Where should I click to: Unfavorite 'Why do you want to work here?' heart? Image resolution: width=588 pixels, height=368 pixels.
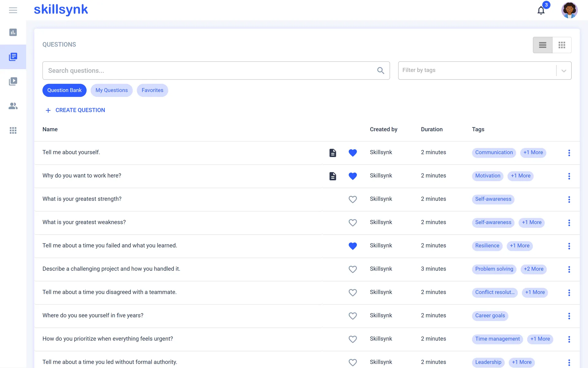click(353, 176)
